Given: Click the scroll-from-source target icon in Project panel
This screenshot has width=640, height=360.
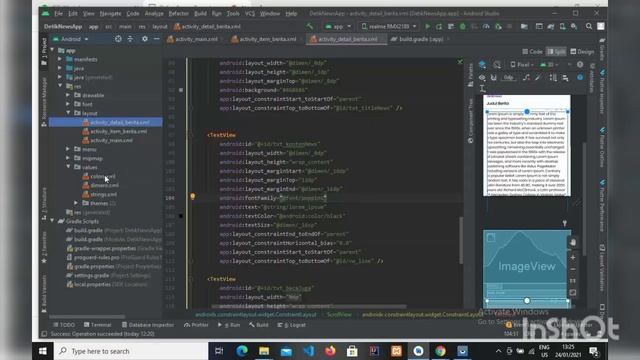Looking at the screenshot, I should [x=118, y=39].
